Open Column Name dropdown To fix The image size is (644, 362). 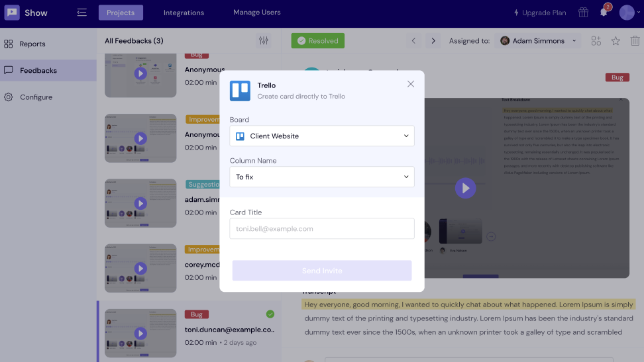pyautogui.click(x=322, y=177)
